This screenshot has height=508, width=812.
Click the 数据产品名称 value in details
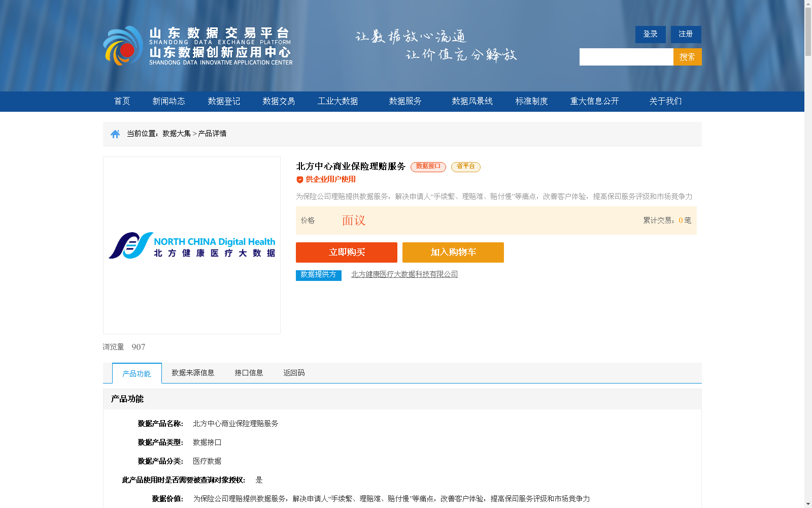pos(235,424)
